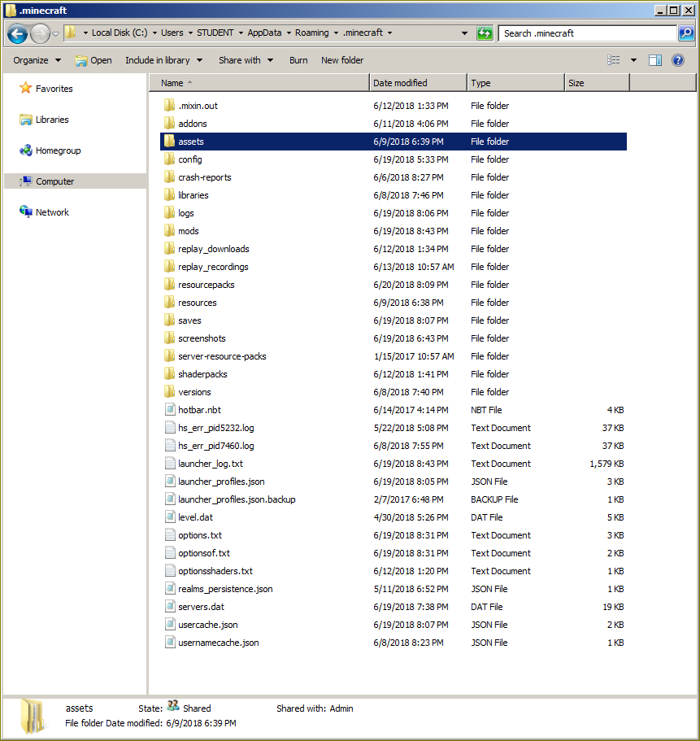This screenshot has height=741, width=700.
Task: Select the addons folder icon
Action: pyautogui.click(x=170, y=123)
